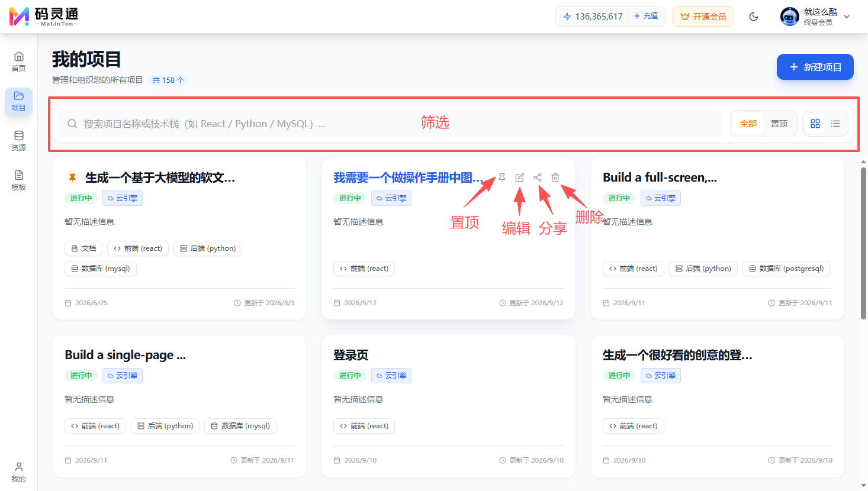Click the 共 158 个 count badge
Image resolution: width=868 pixels, height=491 pixels.
[168, 80]
